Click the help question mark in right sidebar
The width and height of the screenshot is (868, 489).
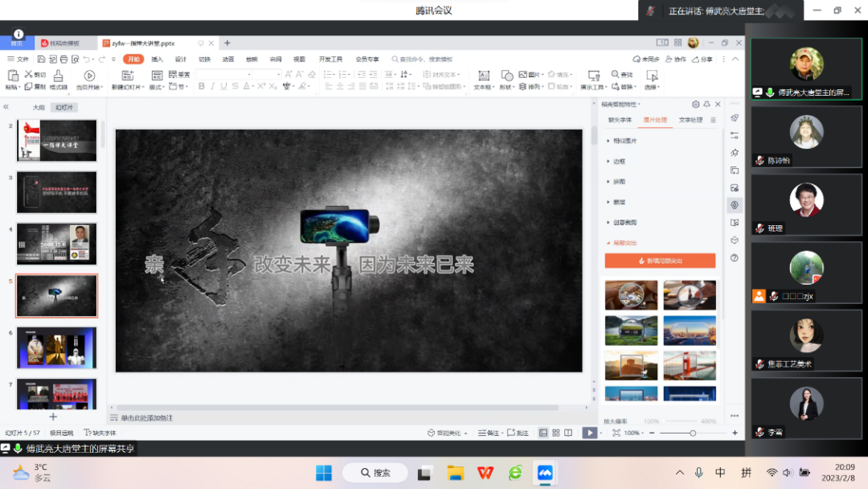[734, 258]
